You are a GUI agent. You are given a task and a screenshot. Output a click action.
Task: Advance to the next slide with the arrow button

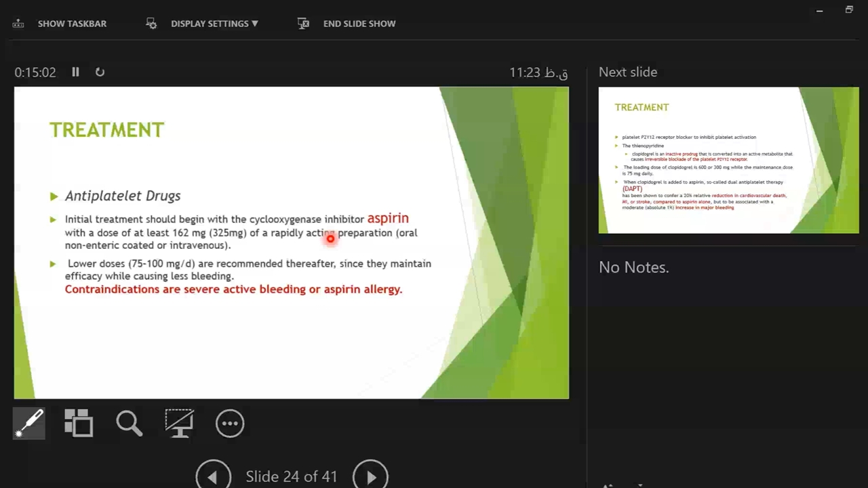point(370,476)
